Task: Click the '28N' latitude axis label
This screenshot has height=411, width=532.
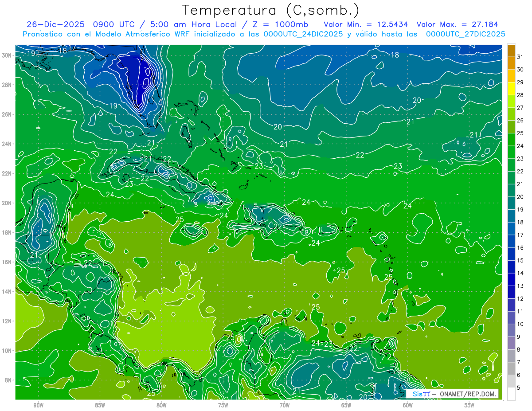Action: (7, 85)
